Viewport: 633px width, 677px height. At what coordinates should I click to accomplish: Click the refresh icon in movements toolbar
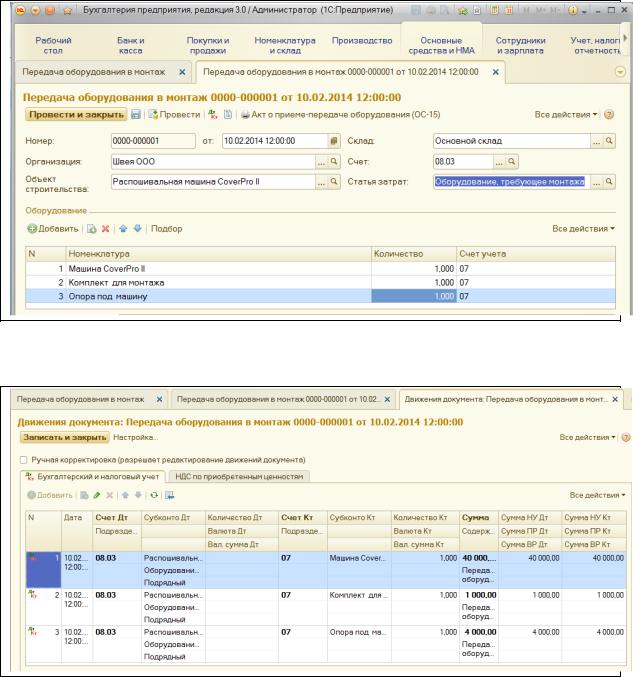pos(154,495)
